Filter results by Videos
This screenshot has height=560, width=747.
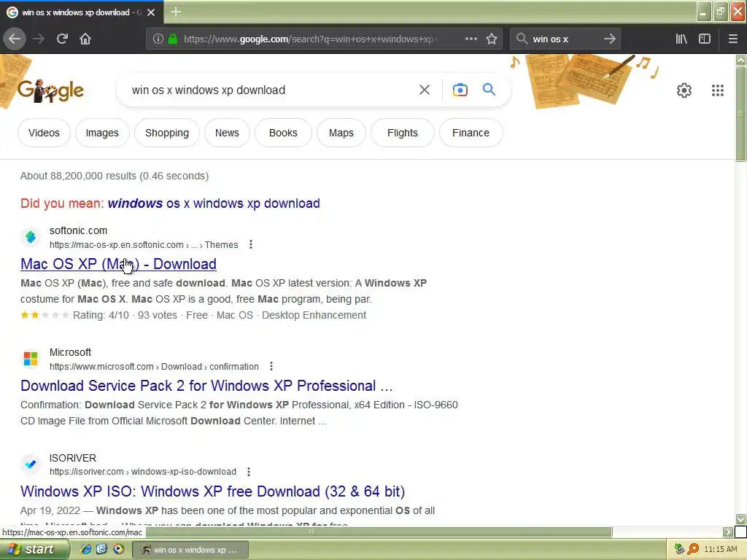(x=44, y=133)
